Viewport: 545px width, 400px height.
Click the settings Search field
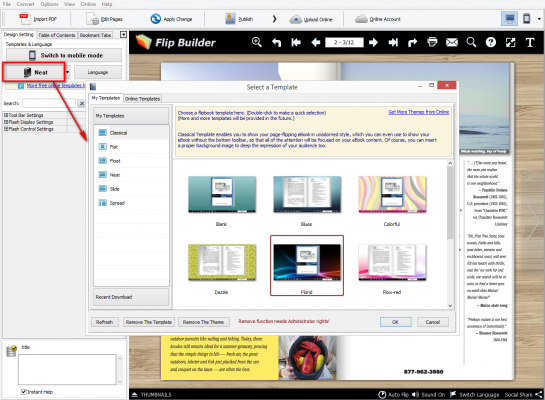tap(49, 103)
